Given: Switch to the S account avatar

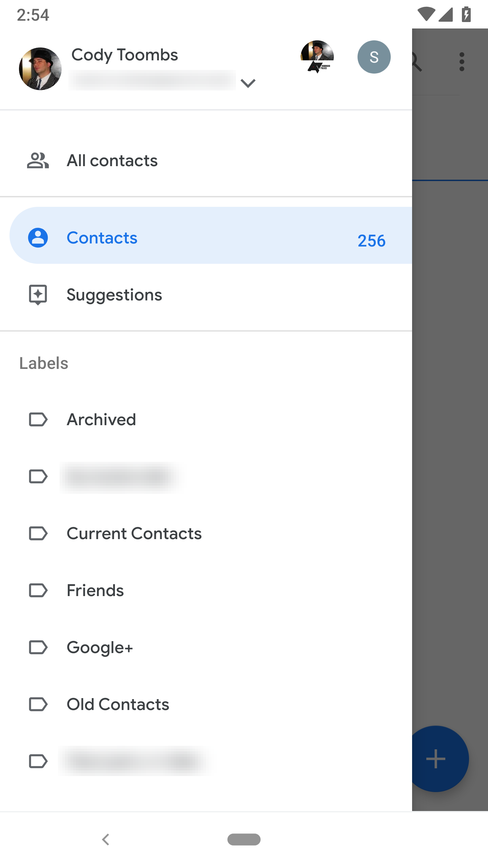Looking at the screenshot, I should click(x=374, y=57).
